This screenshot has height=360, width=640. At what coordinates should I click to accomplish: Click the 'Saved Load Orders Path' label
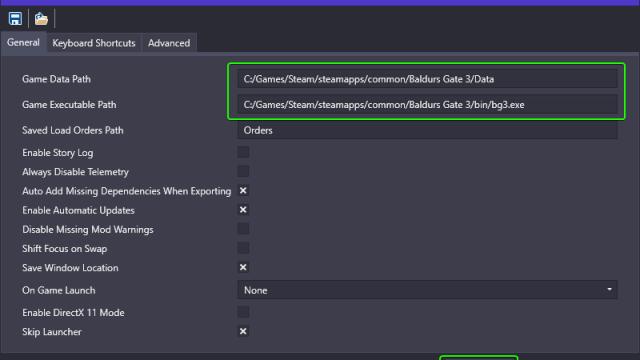[73, 131]
